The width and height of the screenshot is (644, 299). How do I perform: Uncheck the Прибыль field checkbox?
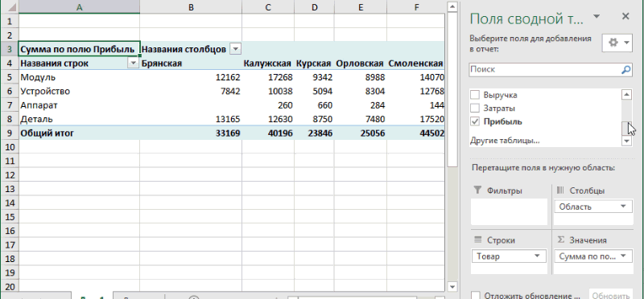(x=475, y=122)
